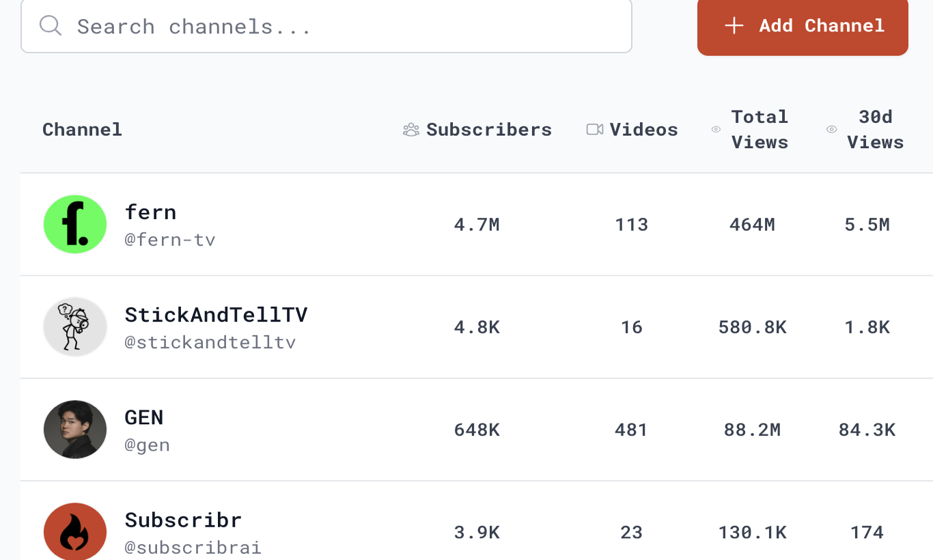Click the Subscribers people icon in header

[x=410, y=129]
